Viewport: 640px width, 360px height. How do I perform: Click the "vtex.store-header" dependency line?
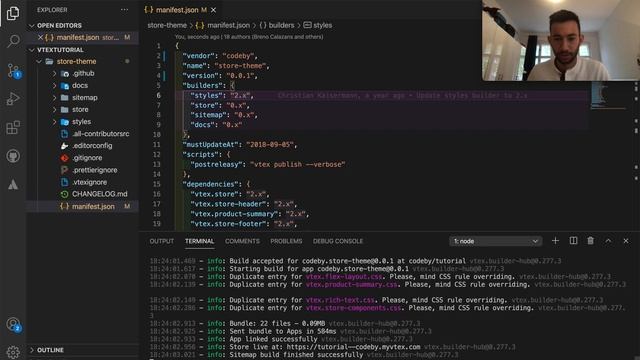[243, 204]
